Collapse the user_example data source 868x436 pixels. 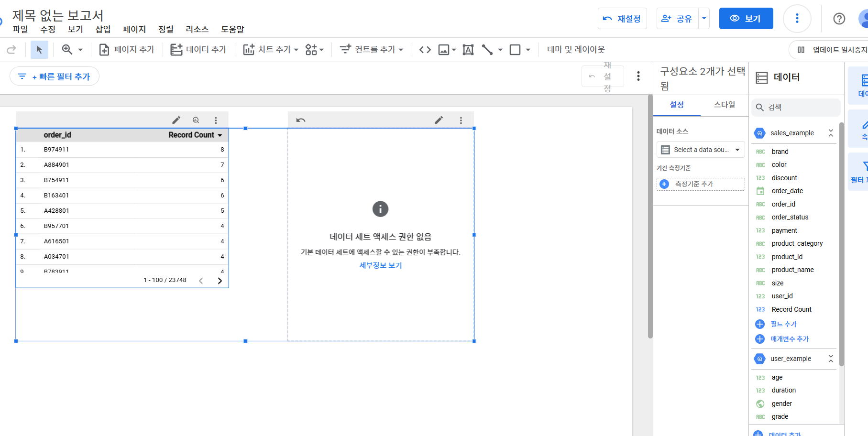coord(831,359)
